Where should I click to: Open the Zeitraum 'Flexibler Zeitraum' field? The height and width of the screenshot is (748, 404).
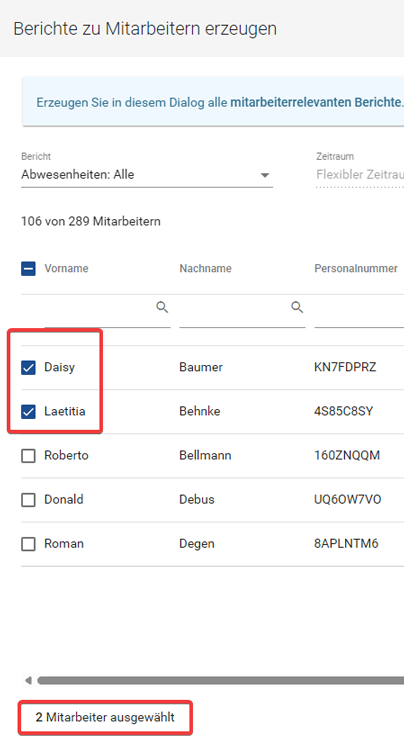coord(360,175)
